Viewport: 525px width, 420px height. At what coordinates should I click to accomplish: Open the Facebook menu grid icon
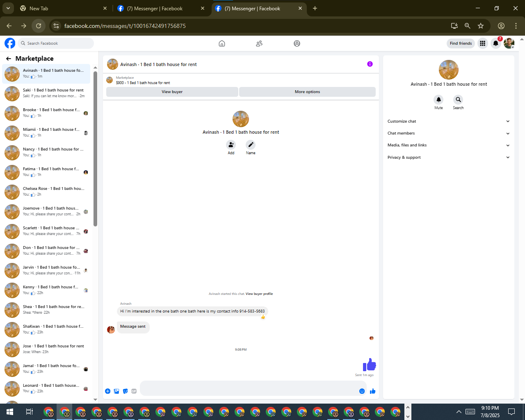pos(483,43)
